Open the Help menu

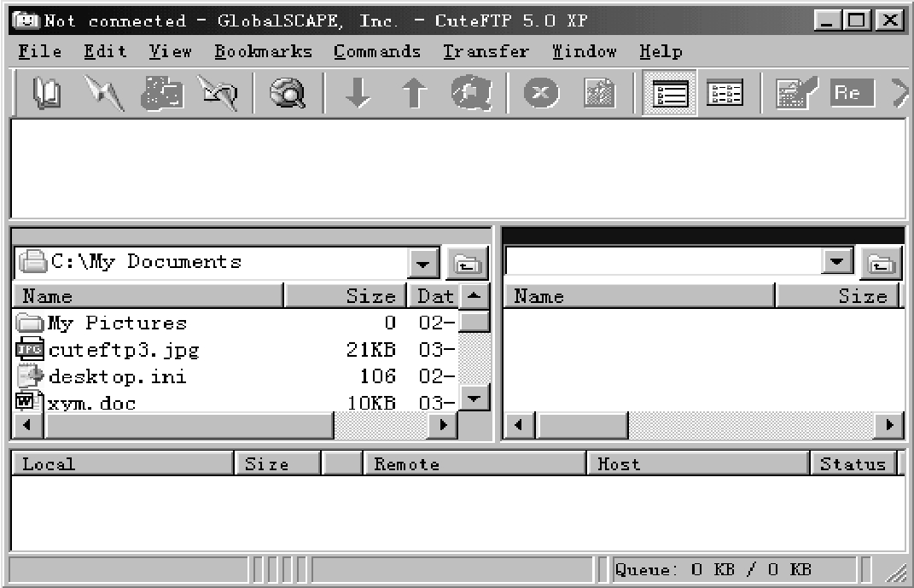[661, 52]
